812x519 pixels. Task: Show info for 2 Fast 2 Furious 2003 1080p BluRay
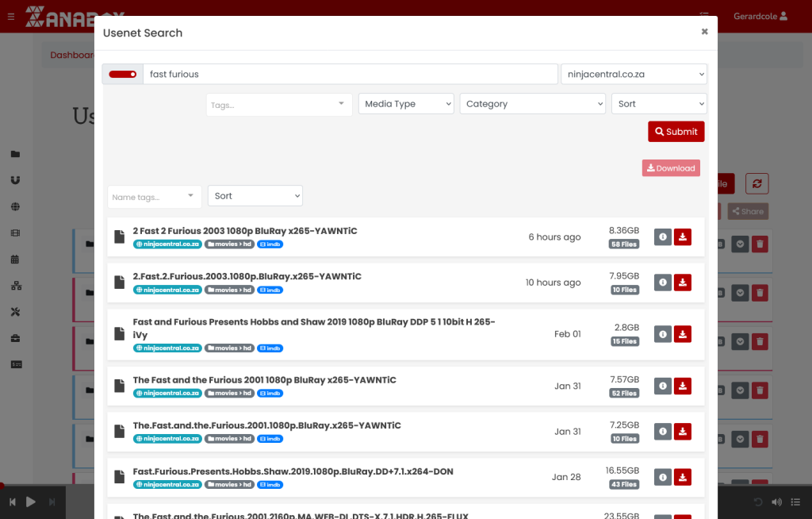pos(662,237)
